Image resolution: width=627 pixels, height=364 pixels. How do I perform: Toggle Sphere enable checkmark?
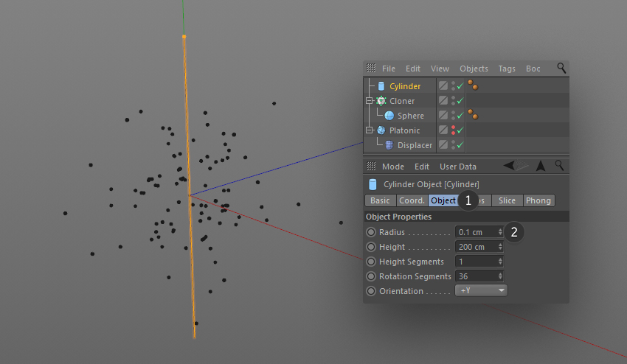click(460, 116)
